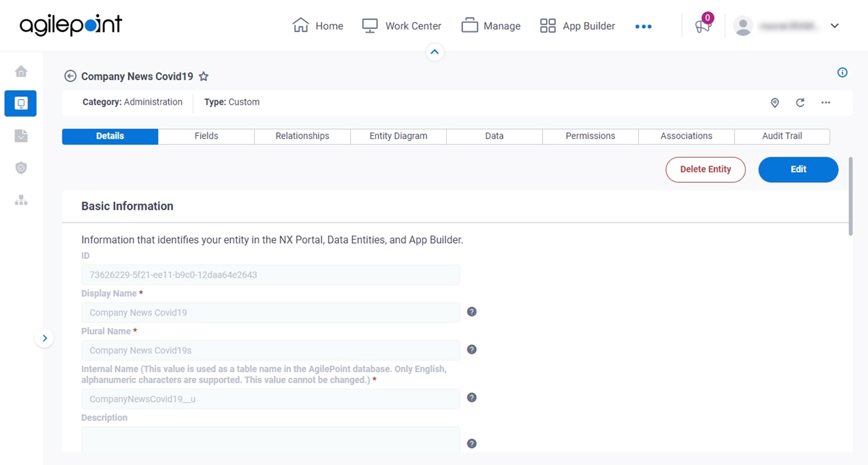Viewport: 868px width, 465px height.
Task: Show help for Plural Name
Action: tap(472, 350)
